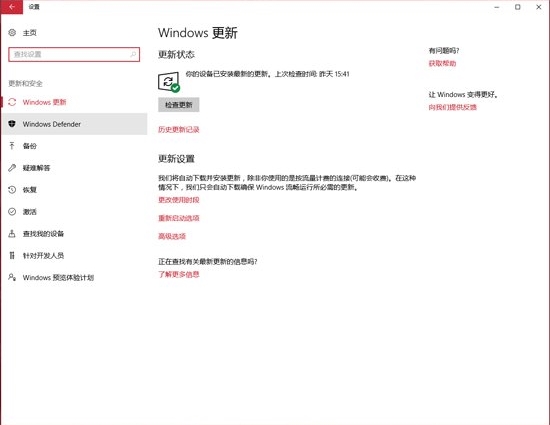Click the update status icon with green check

[x=169, y=82]
